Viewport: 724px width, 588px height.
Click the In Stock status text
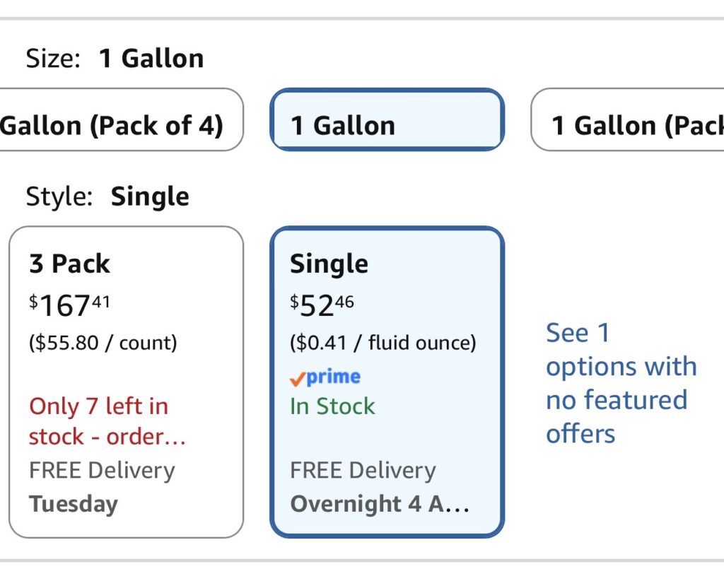(332, 406)
